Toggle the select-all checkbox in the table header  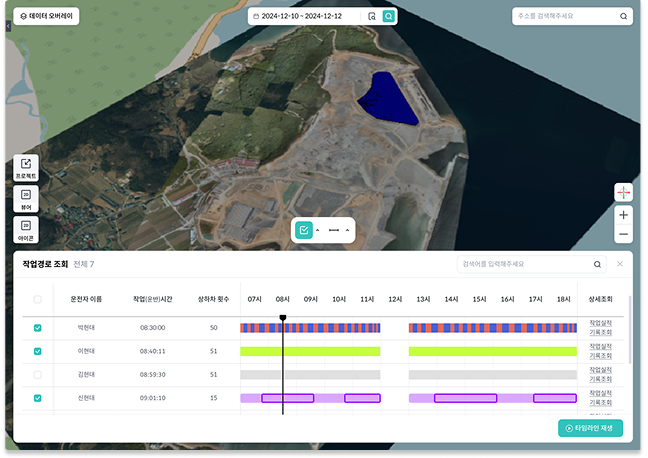point(38,299)
